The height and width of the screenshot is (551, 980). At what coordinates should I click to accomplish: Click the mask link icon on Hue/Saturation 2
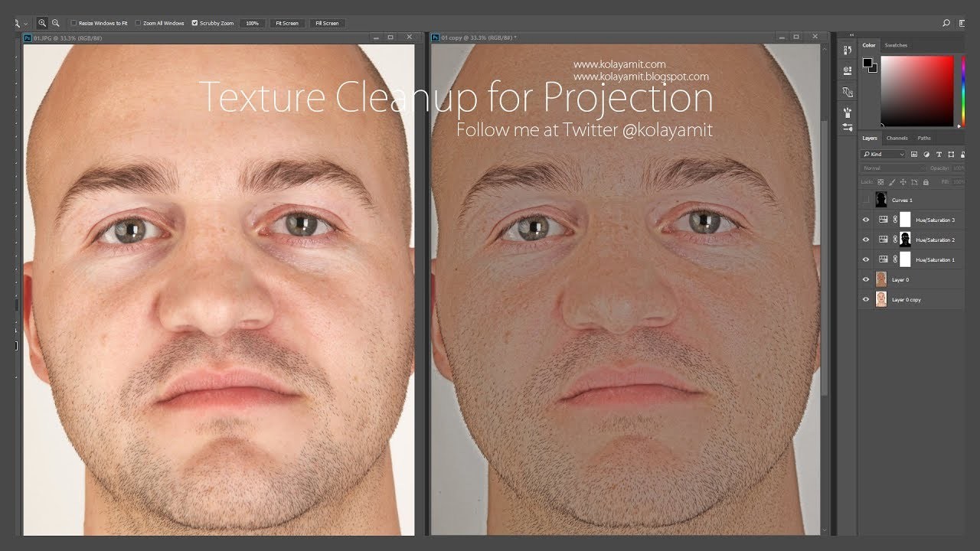[x=896, y=239]
